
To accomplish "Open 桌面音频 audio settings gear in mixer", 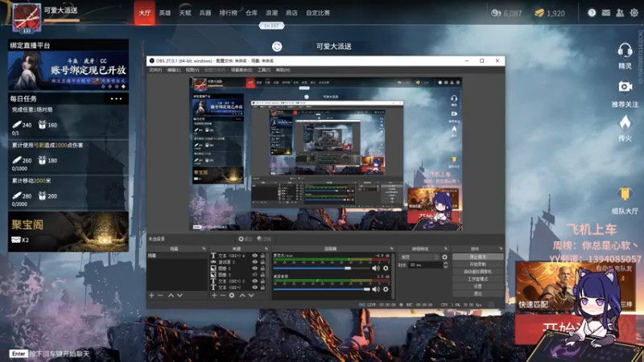I will point(386,290).
